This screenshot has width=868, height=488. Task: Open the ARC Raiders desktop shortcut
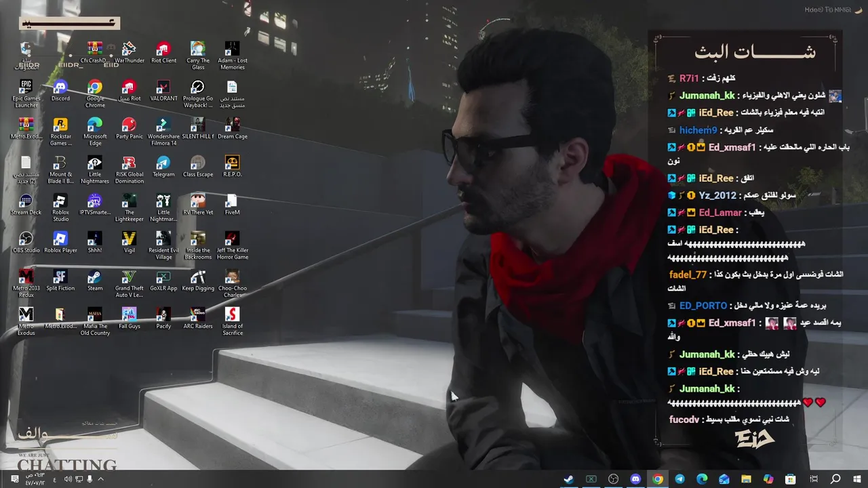tap(198, 319)
